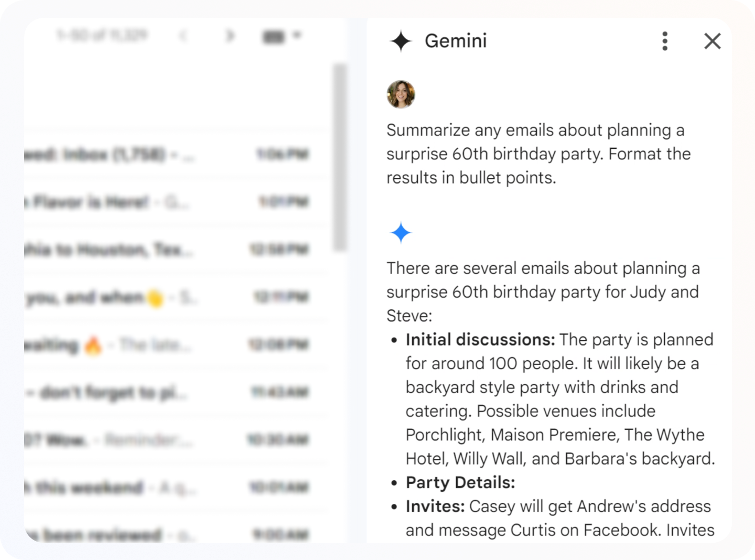Click the email count text in toolbar
The height and width of the screenshot is (560, 755).
pyautogui.click(x=103, y=36)
